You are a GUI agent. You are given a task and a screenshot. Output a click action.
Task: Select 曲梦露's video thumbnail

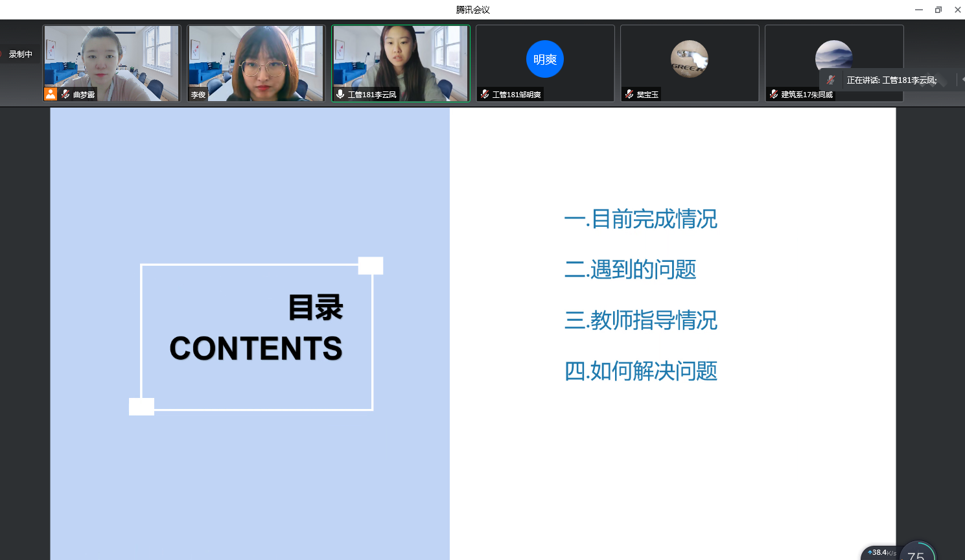pos(111,63)
